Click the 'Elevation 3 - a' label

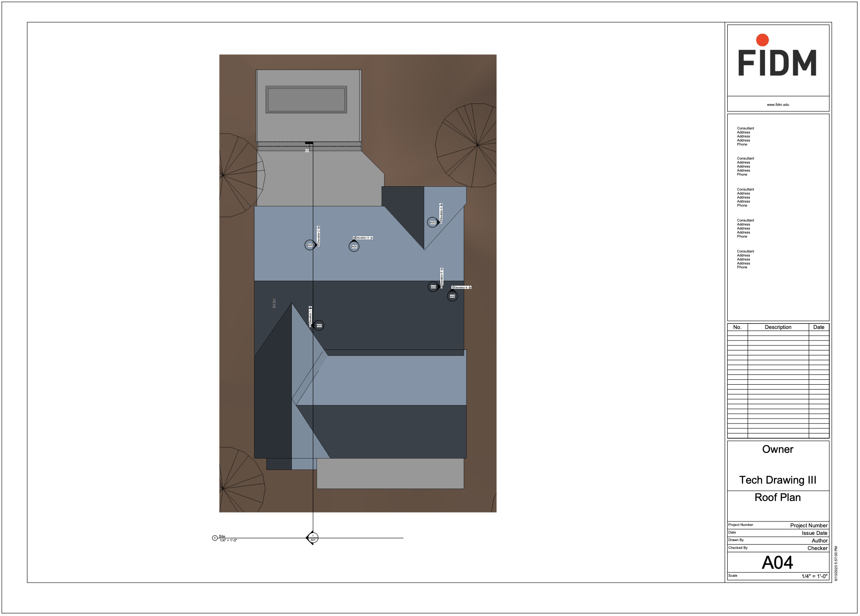(x=363, y=238)
